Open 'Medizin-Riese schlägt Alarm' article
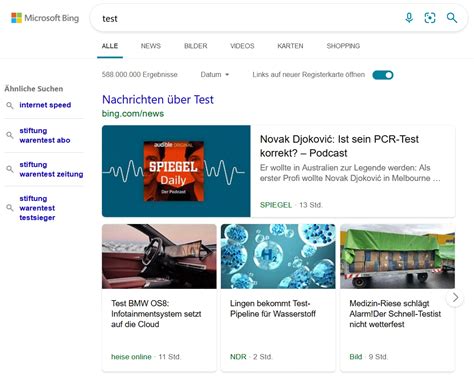 coord(395,314)
